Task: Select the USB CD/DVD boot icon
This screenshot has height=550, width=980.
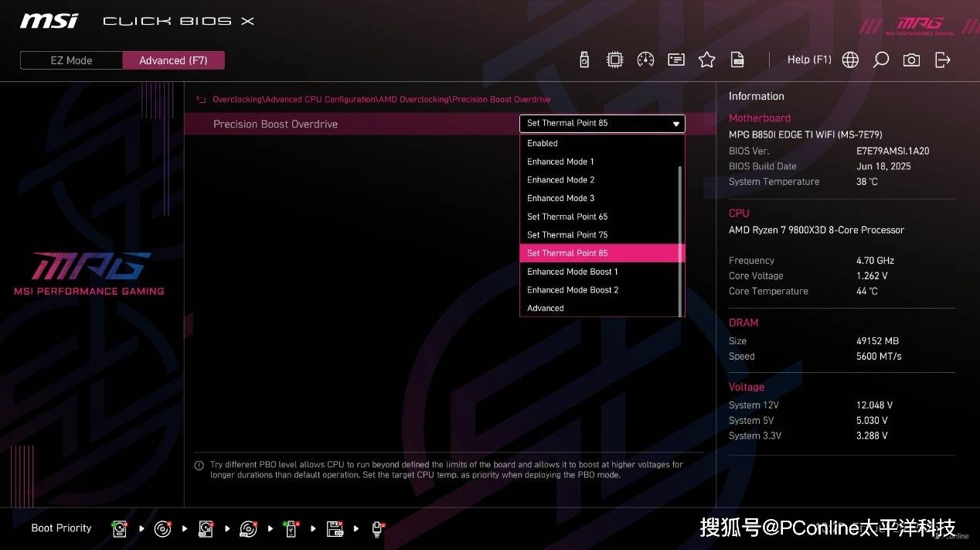Action: coord(248,528)
